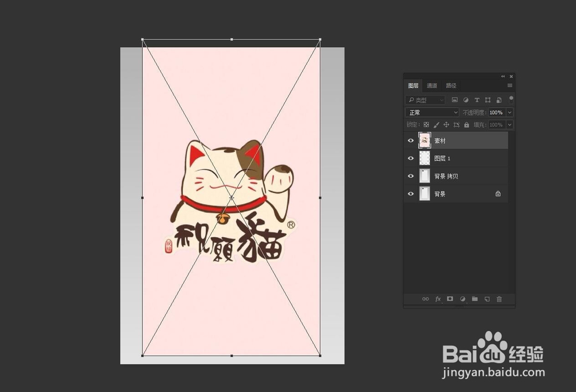
Task: Click the bottom-left transform corner handle
Action: [142, 356]
